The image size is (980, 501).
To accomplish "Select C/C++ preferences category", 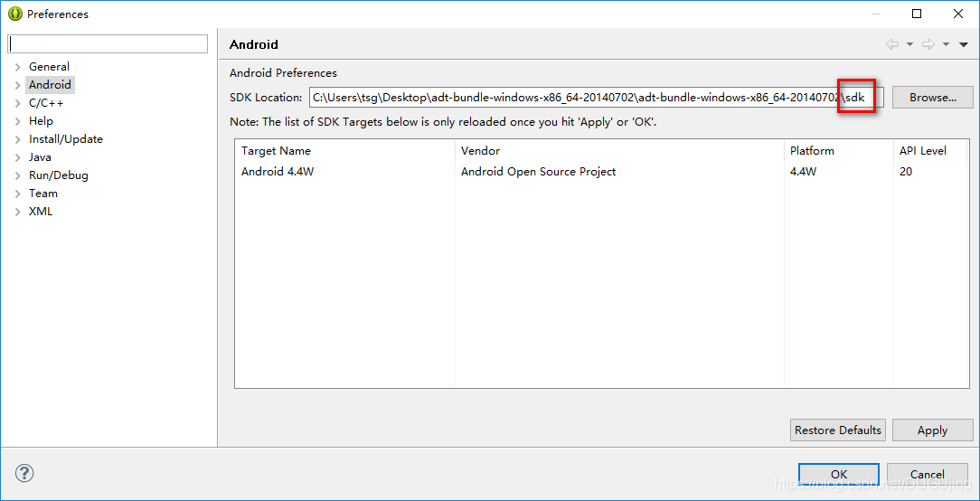I will point(45,102).
